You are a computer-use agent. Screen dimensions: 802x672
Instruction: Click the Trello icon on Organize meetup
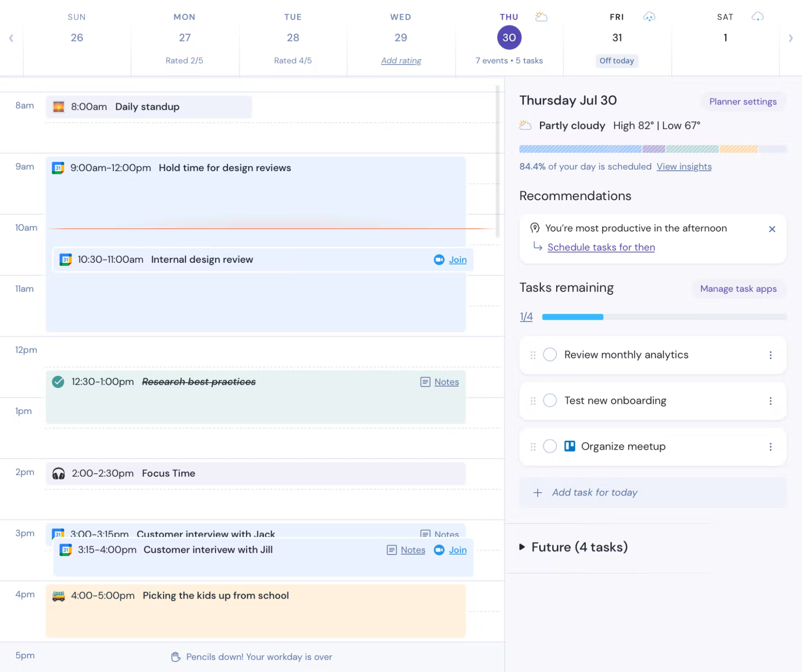click(x=569, y=446)
